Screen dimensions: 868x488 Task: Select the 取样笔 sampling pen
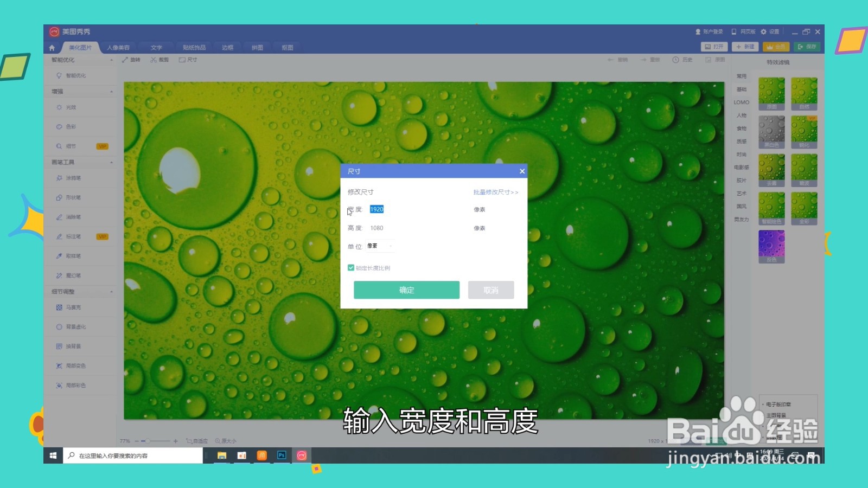click(68, 256)
